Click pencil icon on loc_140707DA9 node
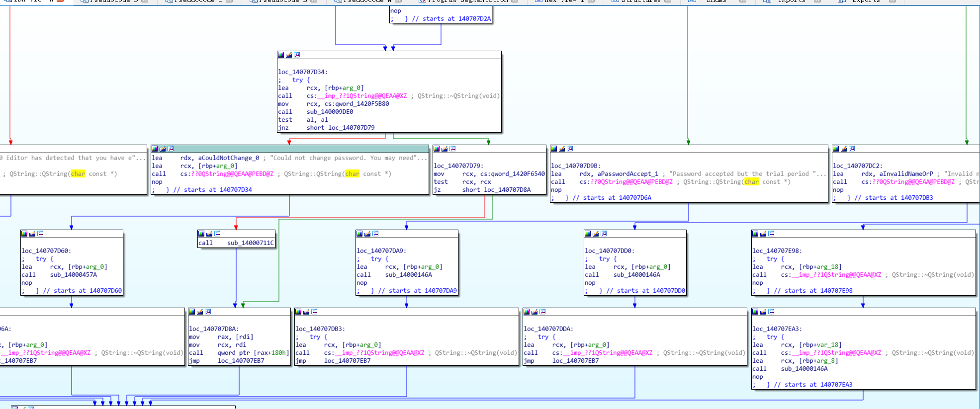The width and height of the screenshot is (980, 409). coord(367,234)
